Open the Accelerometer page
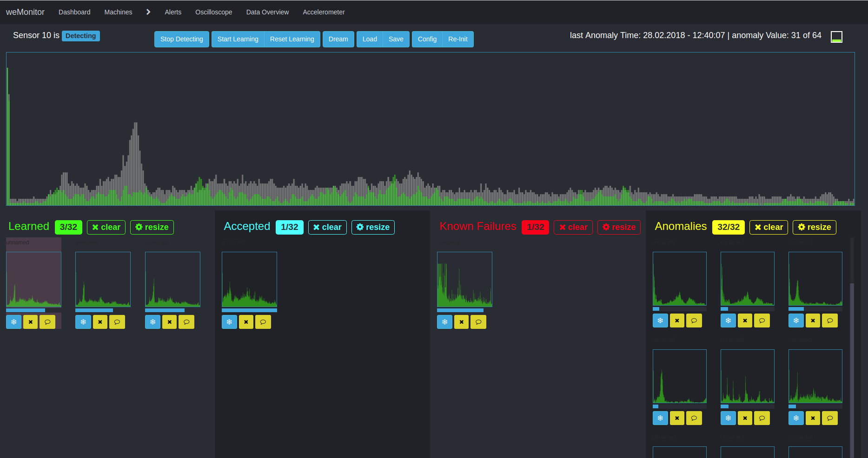The height and width of the screenshot is (458, 868). click(x=324, y=12)
